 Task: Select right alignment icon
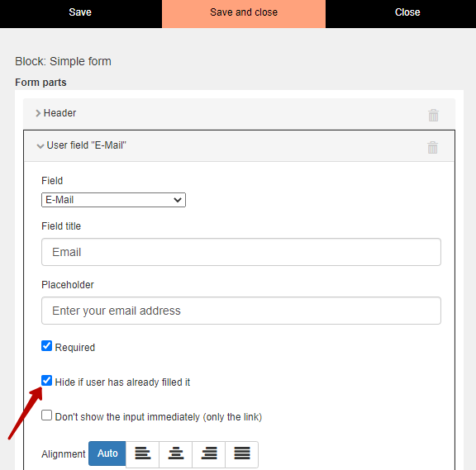point(208,454)
